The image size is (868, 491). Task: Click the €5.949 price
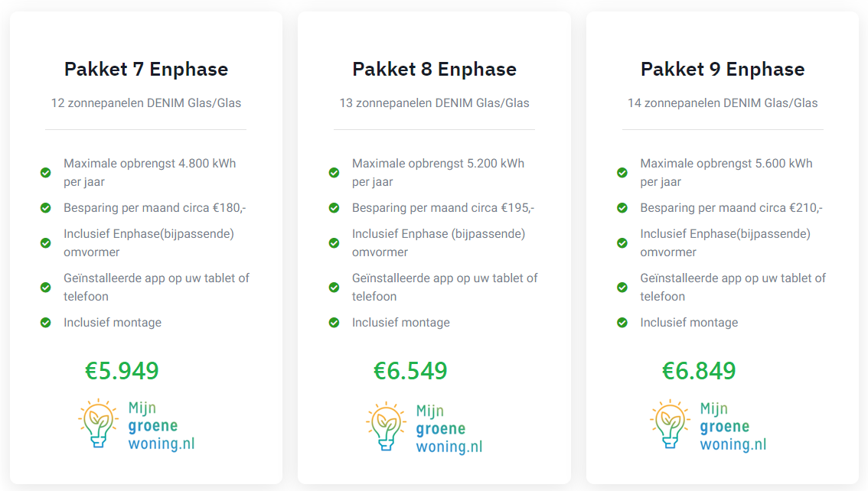[122, 371]
